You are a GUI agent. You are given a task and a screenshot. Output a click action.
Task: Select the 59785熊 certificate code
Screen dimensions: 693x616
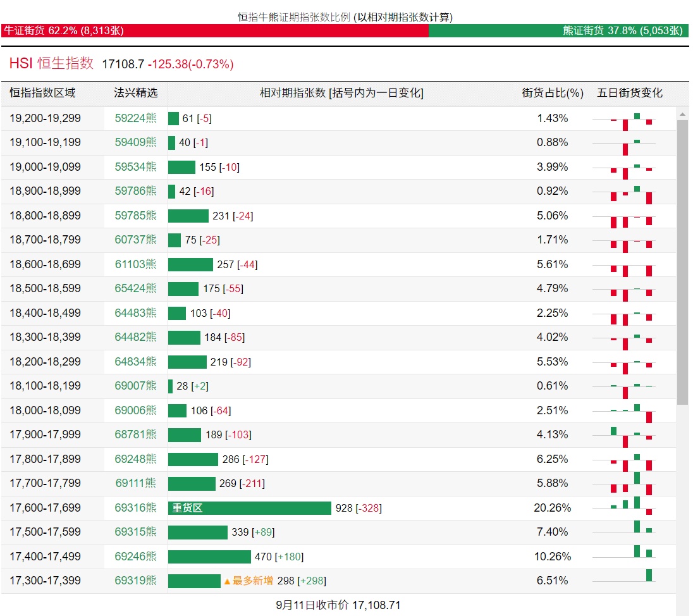[135, 216]
